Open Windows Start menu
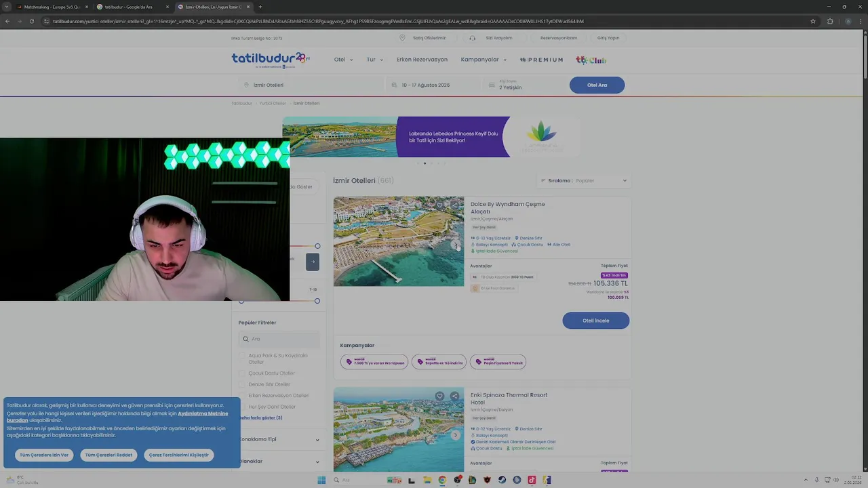Viewport: 868px width, 488px height. click(321, 480)
